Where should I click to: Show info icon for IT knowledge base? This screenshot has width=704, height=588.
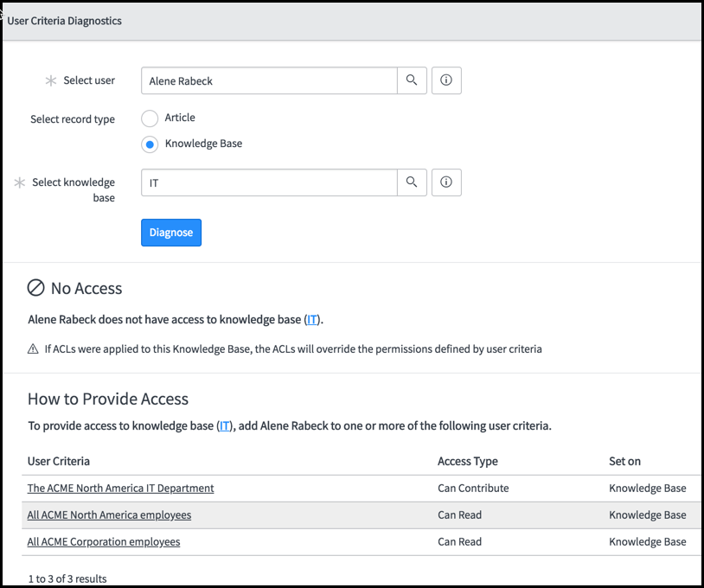tap(446, 182)
